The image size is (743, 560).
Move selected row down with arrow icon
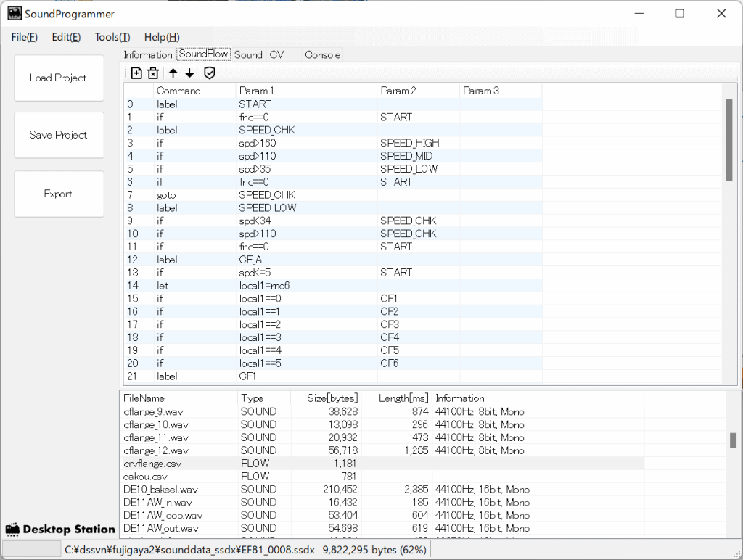coord(189,73)
